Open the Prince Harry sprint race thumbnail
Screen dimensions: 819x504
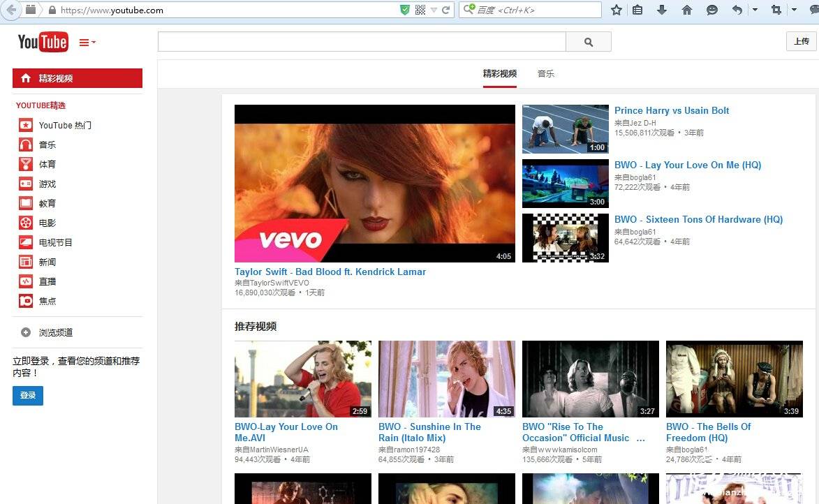pos(565,129)
